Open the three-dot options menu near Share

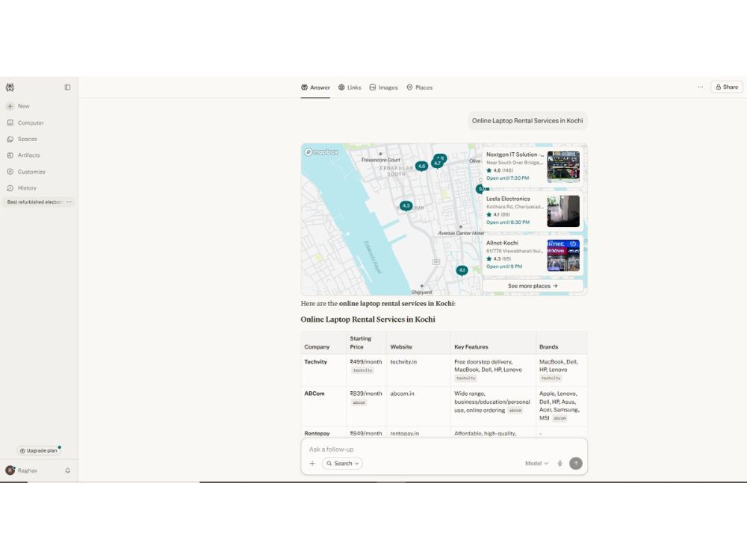pos(701,87)
